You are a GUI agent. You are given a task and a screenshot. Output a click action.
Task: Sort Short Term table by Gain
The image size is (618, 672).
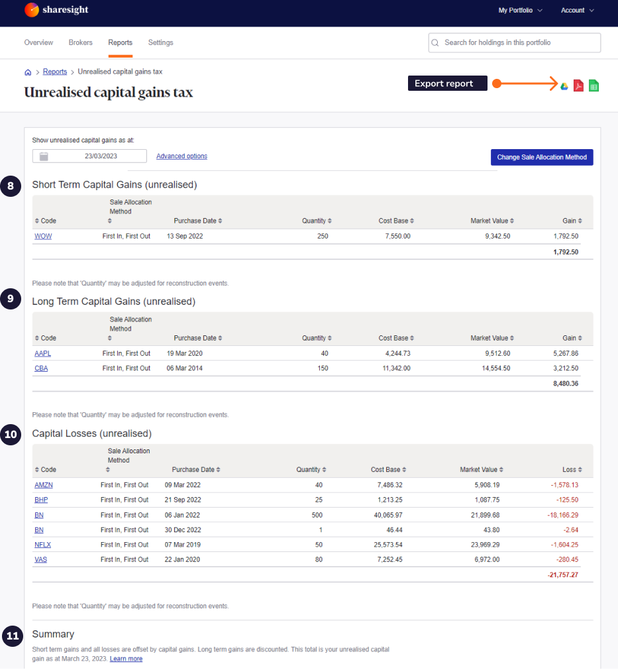572,221
